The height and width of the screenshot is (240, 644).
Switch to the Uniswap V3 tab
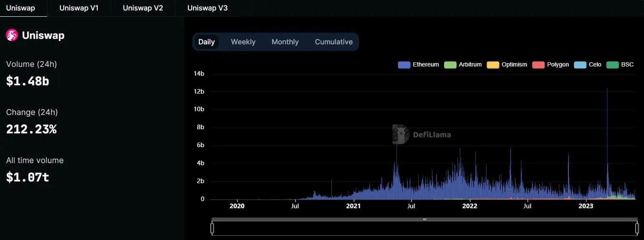[x=207, y=8]
